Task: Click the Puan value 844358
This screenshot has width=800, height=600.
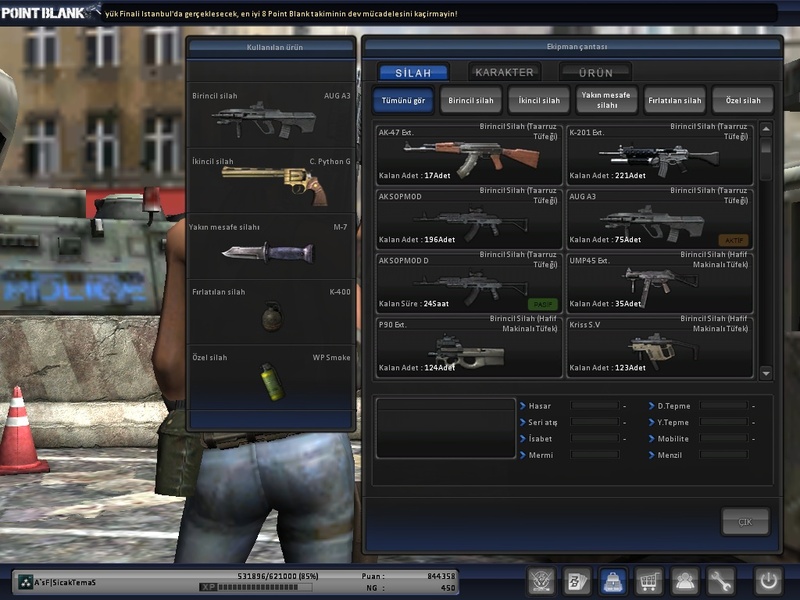Action: (441, 576)
